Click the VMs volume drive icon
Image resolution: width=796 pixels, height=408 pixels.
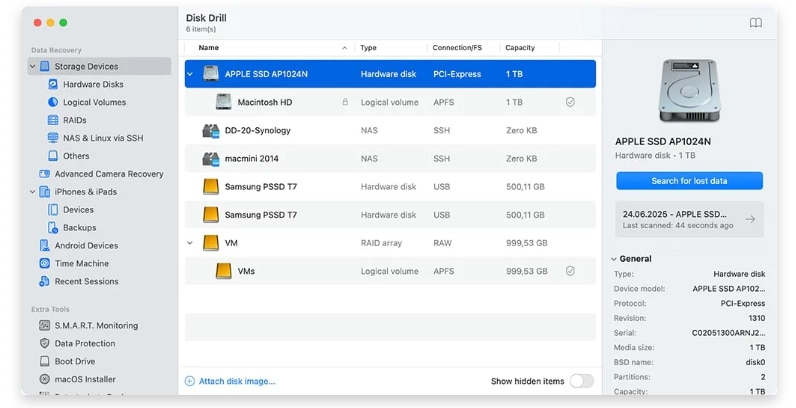[x=223, y=271]
